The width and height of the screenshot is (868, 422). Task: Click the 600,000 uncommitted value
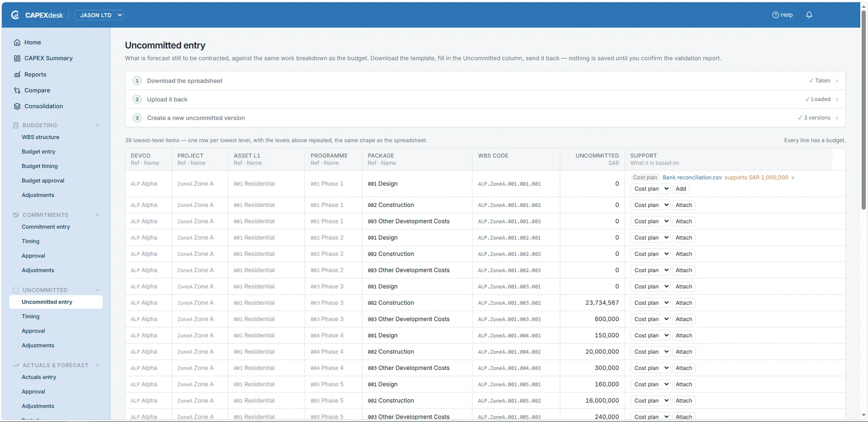click(x=607, y=319)
